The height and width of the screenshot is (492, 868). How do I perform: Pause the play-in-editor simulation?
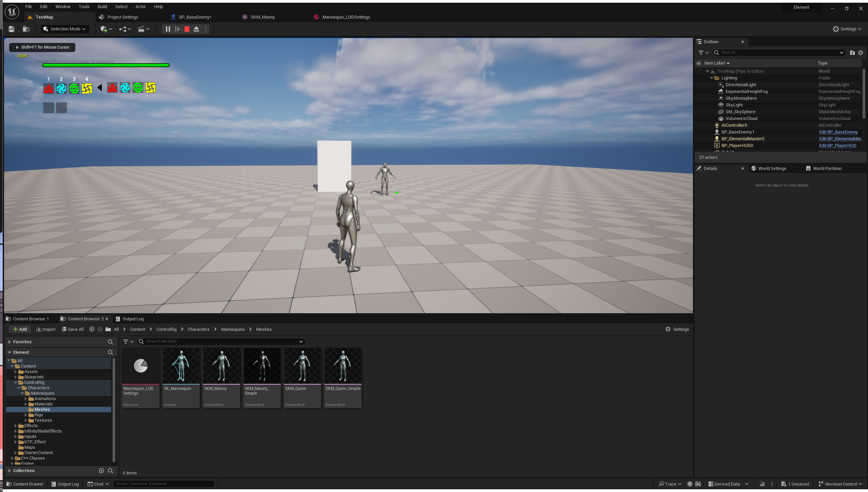coord(168,29)
